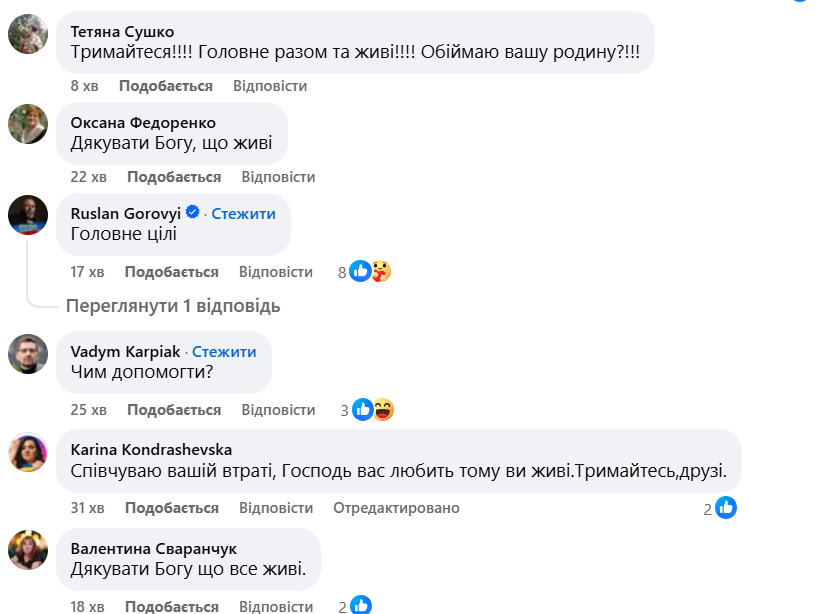Open Vadym Karpiak's profile avatar
The height and width of the screenshot is (614, 838).
tap(28, 353)
